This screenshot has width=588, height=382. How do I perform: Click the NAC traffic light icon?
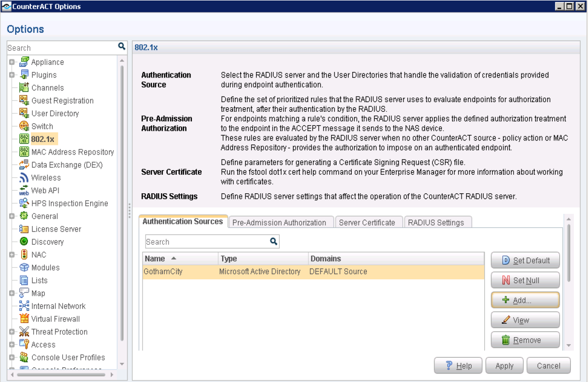(x=24, y=255)
